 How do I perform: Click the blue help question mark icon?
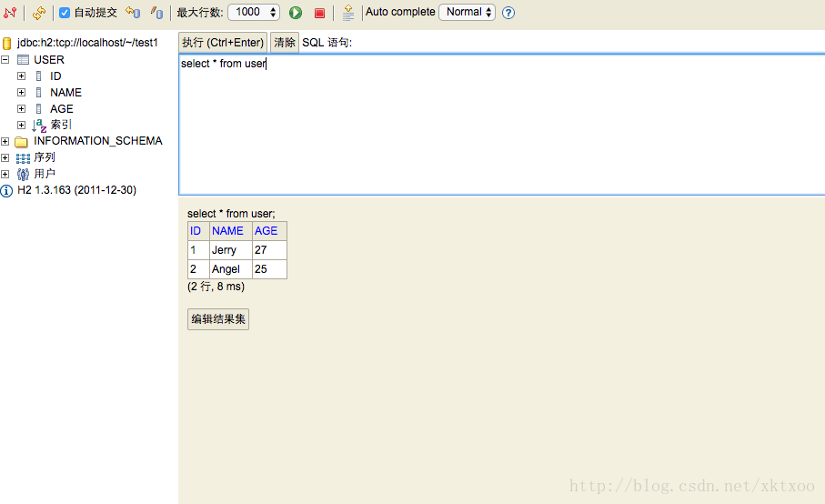[508, 13]
